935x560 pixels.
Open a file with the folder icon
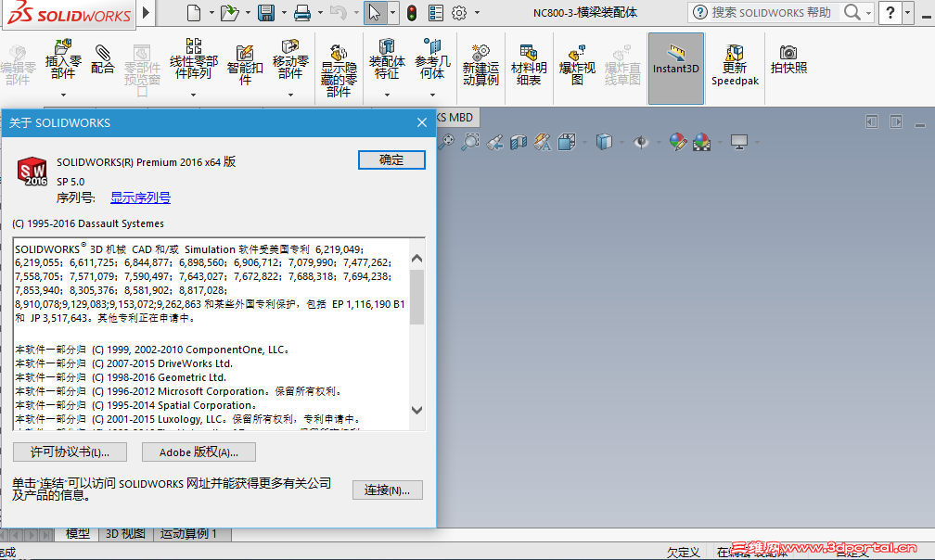229,12
